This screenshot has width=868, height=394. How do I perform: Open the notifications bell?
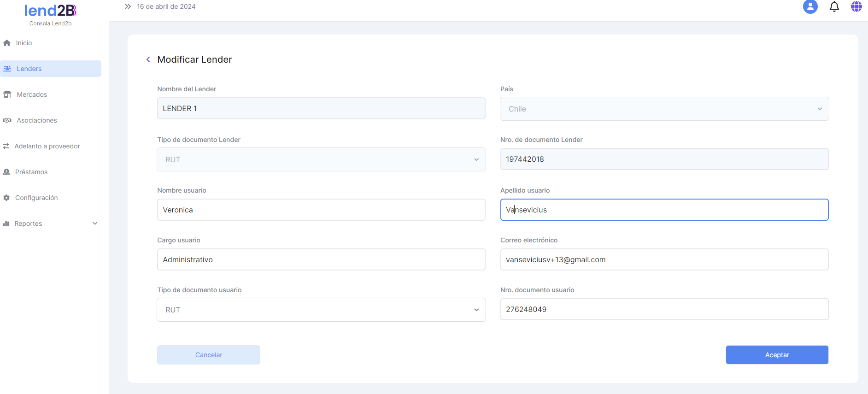coord(834,7)
